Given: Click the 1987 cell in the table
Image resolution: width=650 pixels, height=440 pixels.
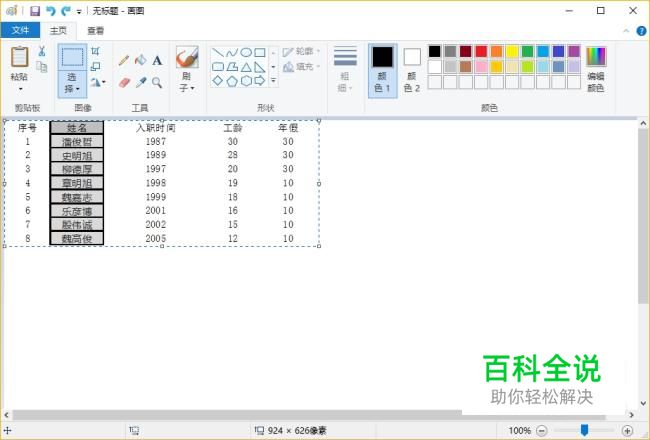Looking at the screenshot, I should (x=156, y=141).
